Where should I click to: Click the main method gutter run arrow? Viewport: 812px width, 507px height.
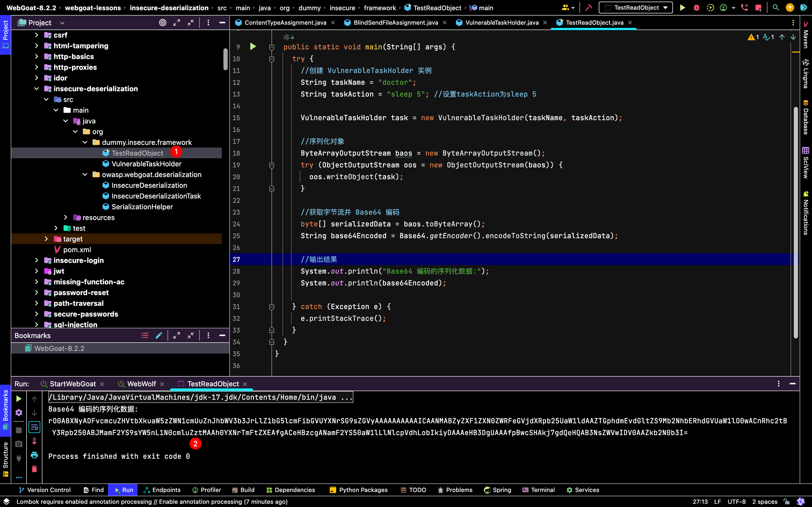pyautogui.click(x=253, y=47)
